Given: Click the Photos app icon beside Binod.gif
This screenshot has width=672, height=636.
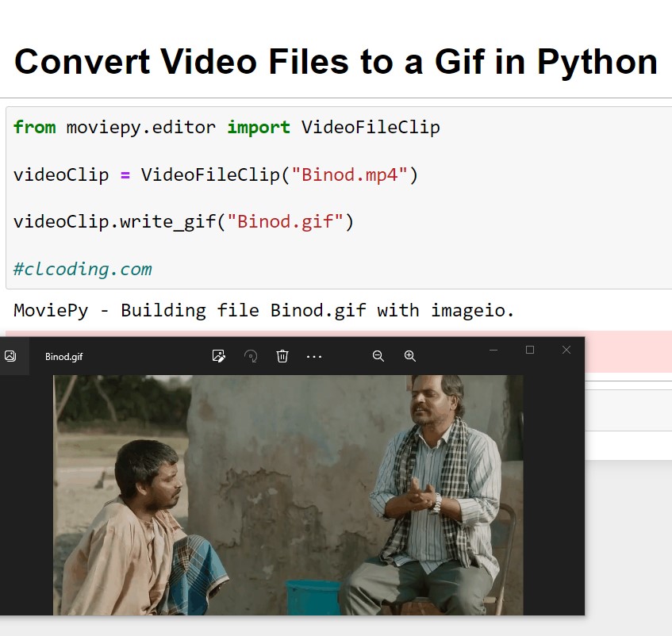Looking at the screenshot, I should click(x=10, y=356).
